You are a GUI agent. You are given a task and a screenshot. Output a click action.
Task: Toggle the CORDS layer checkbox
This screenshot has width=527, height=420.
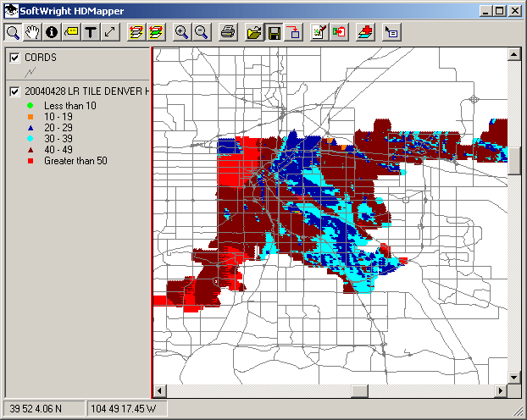[14, 58]
